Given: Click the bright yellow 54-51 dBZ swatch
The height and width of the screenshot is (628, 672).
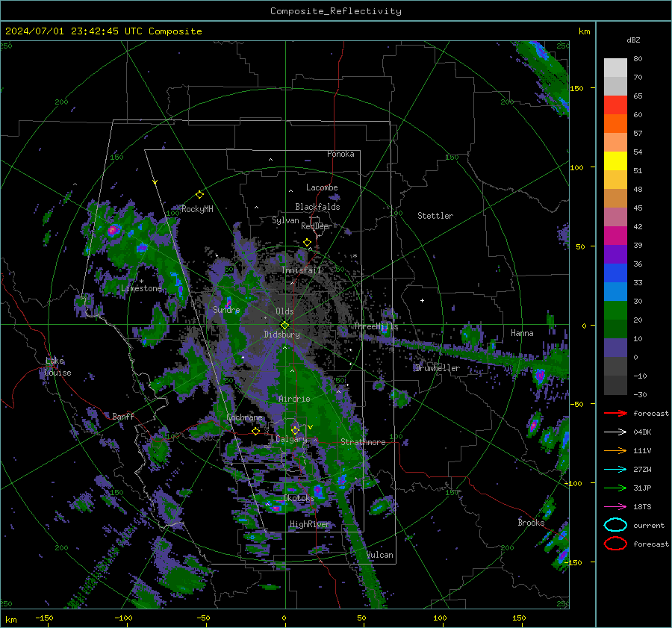Looking at the screenshot, I should (x=615, y=161).
